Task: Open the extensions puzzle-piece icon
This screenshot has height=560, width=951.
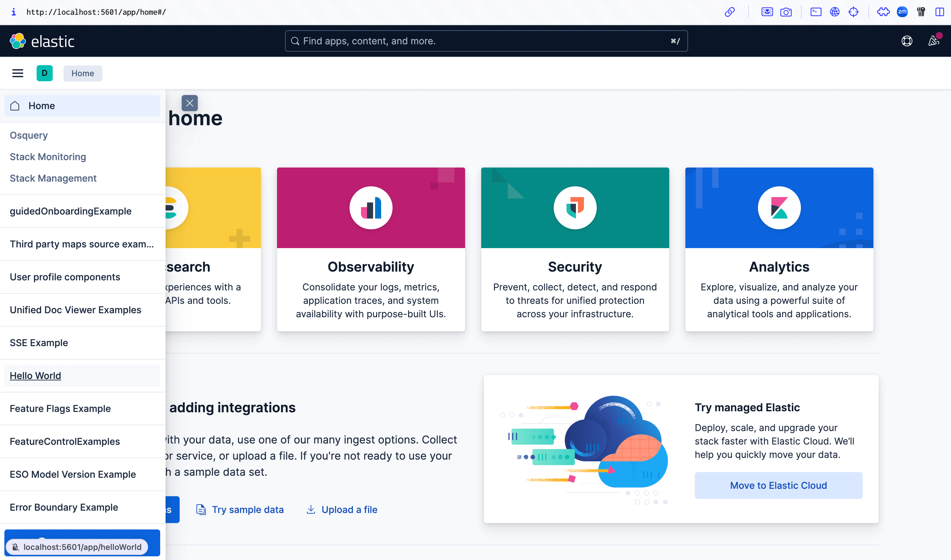Action: [883, 12]
